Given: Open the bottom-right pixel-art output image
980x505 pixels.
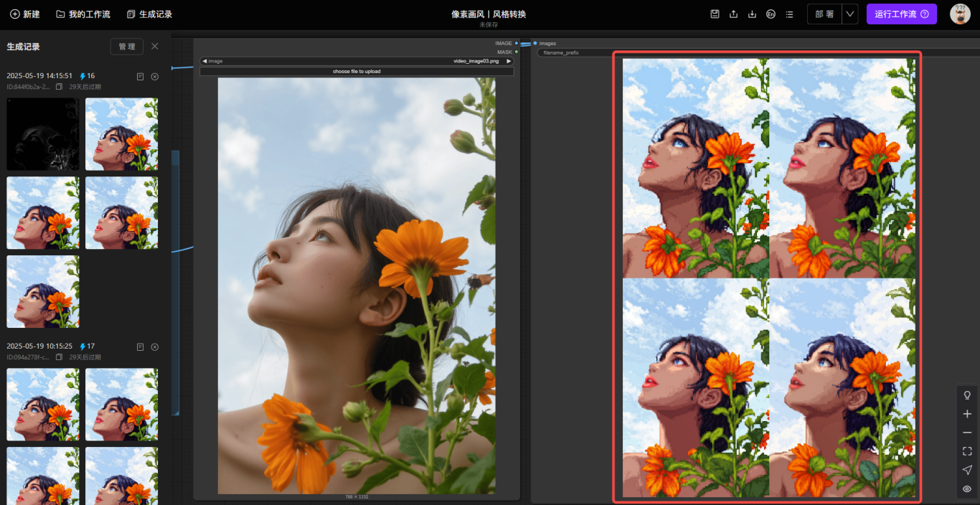Looking at the screenshot, I should [x=842, y=388].
